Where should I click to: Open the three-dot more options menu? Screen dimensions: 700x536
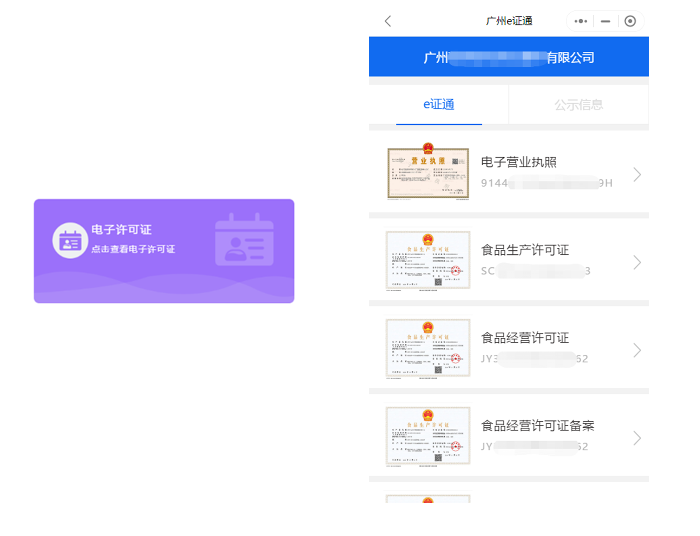pyautogui.click(x=581, y=21)
